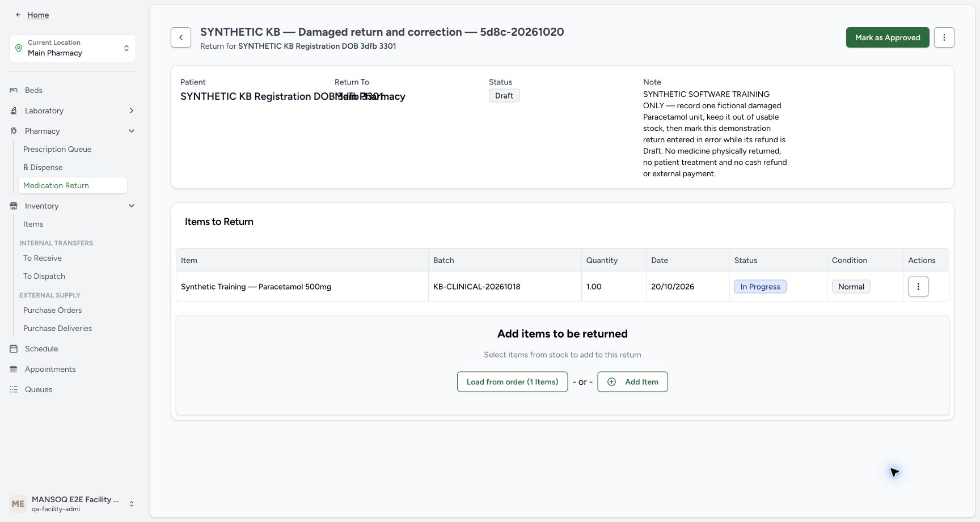The width and height of the screenshot is (980, 522).
Task: Click the Laboratory flask icon
Action: (14, 111)
